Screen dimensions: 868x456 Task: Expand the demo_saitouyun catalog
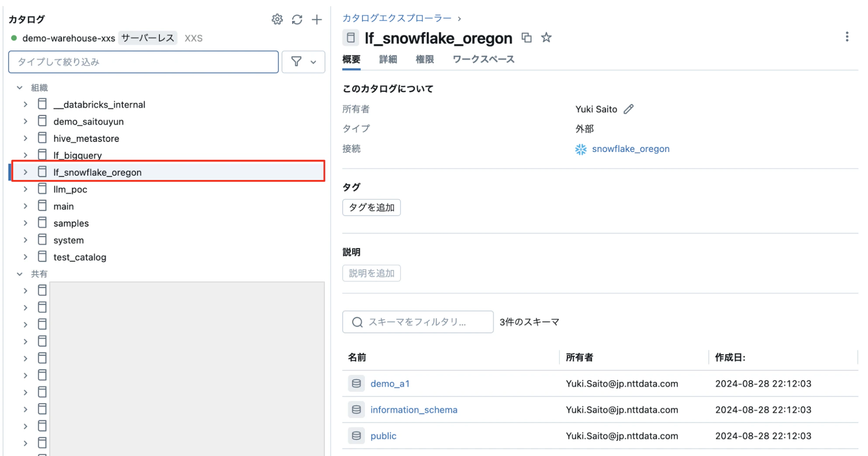[25, 121]
